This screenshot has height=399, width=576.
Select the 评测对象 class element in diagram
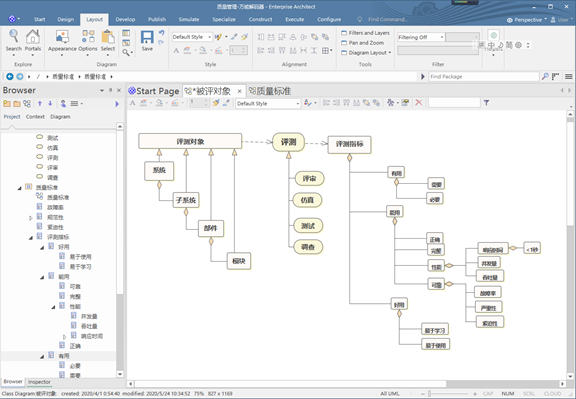pos(190,141)
